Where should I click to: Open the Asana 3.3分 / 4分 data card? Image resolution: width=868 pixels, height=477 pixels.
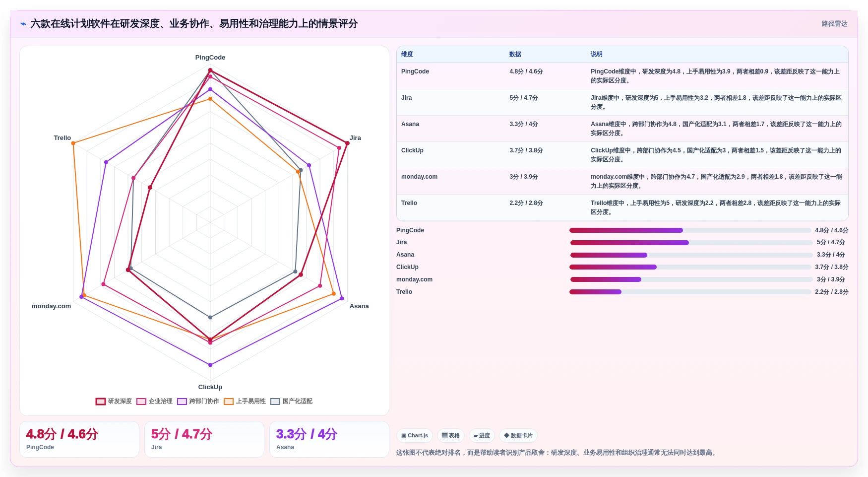[329, 439]
